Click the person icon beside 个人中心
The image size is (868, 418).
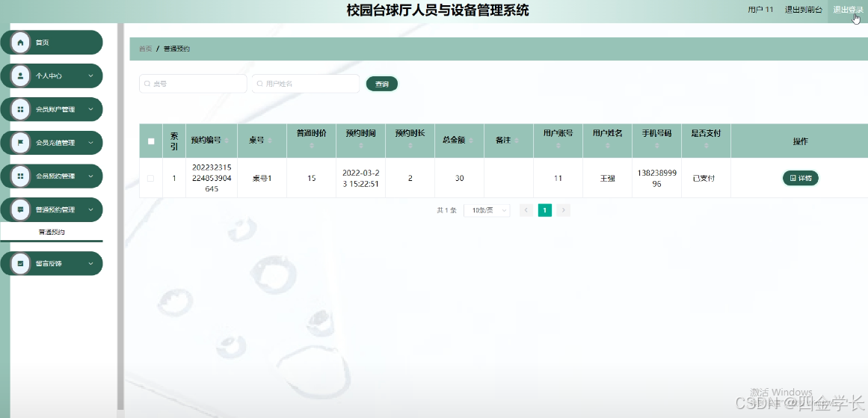click(x=20, y=76)
